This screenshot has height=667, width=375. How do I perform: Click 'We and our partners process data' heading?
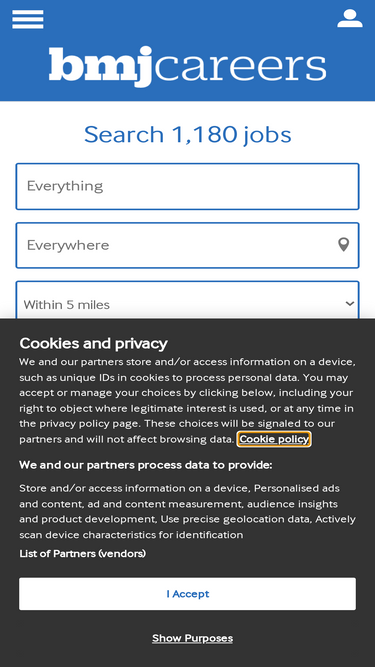(x=145, y=465)
